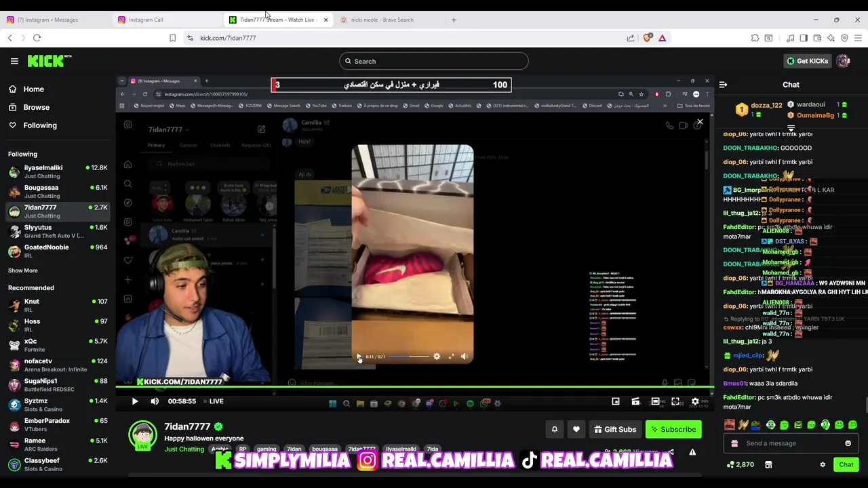Click into the Send a message field
Screen dimensions: 868x488
point(790,443)
